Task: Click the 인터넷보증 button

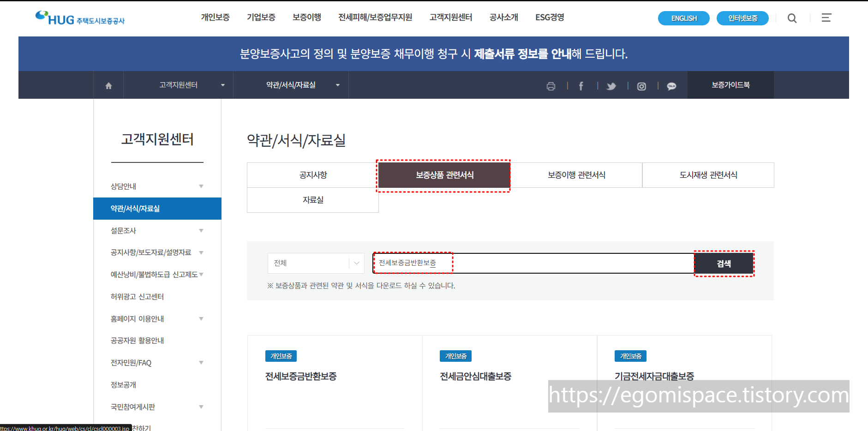Action: tap(742, 18)
